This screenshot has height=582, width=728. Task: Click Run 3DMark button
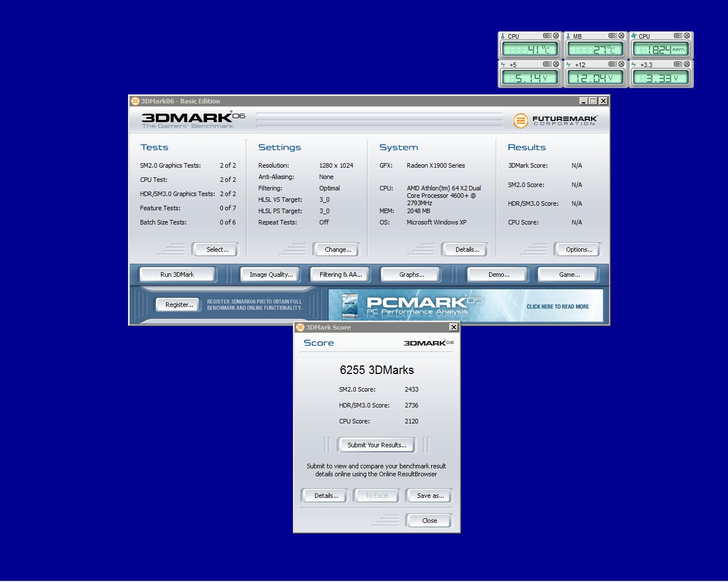click(x=177, y=275)
